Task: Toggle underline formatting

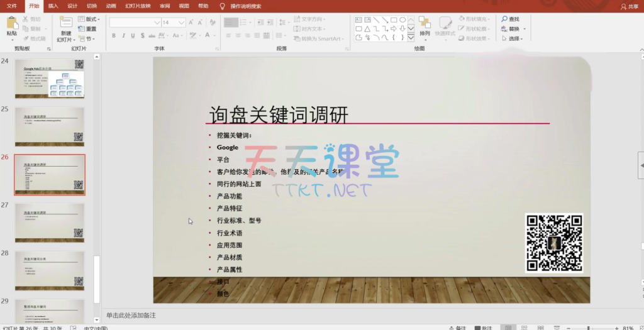Action: [133, 36]
